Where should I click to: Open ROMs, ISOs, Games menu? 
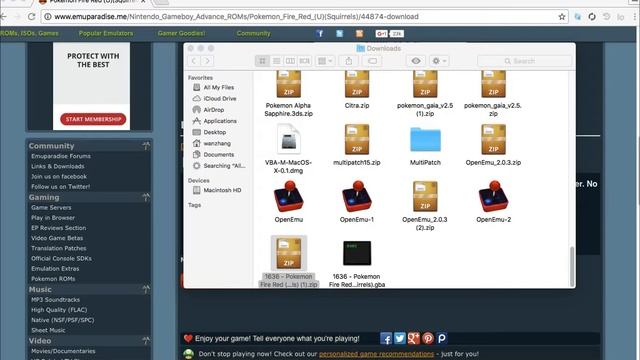click(29, 33)
